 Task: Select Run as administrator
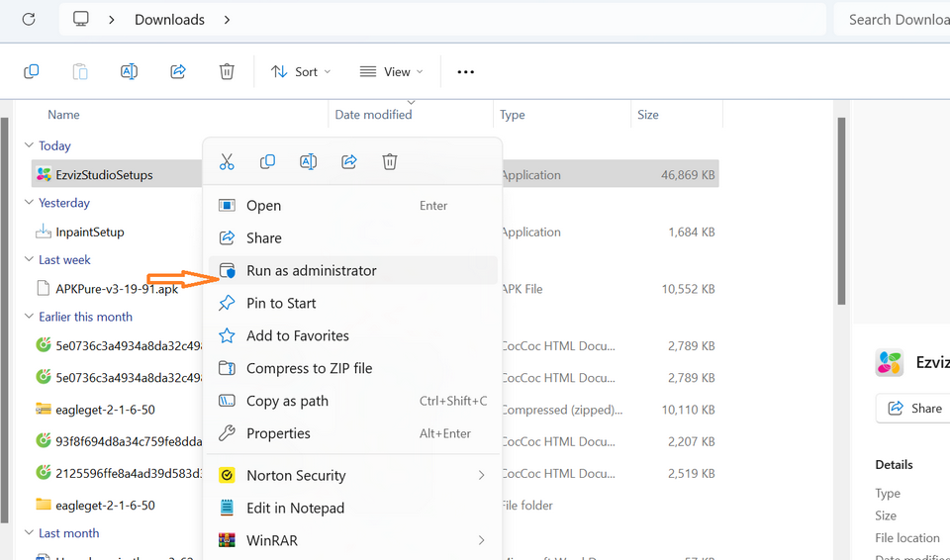pyautogui.click(x=311, y=270)
